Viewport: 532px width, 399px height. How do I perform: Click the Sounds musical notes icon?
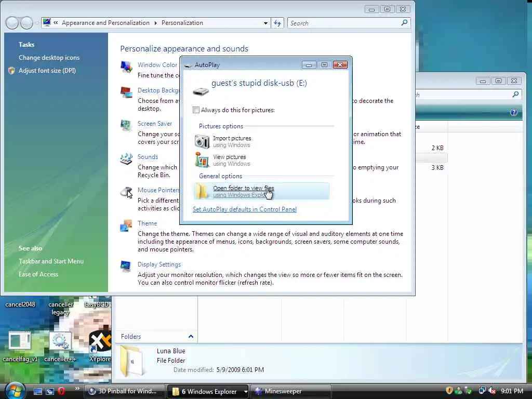coord(126,159)
